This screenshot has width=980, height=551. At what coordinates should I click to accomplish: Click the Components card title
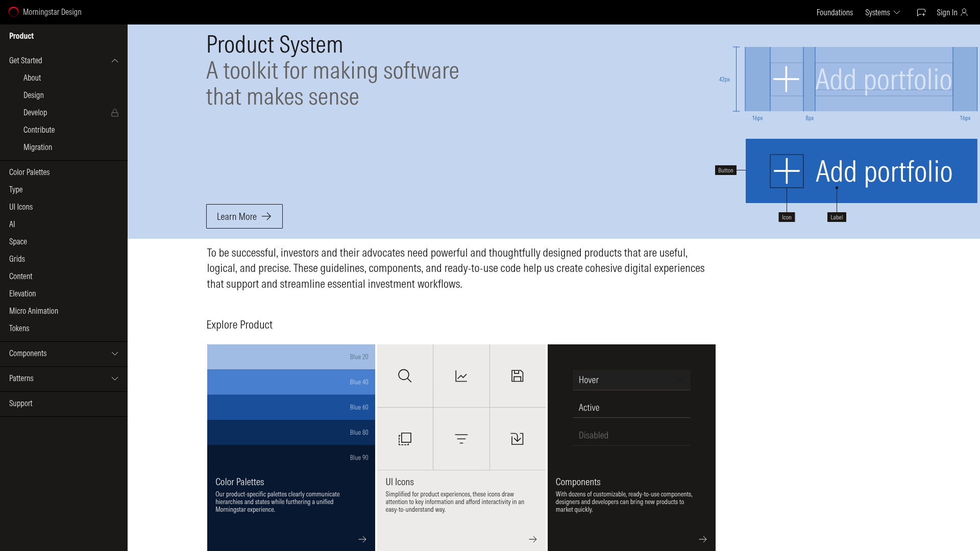tap(578, 482)
